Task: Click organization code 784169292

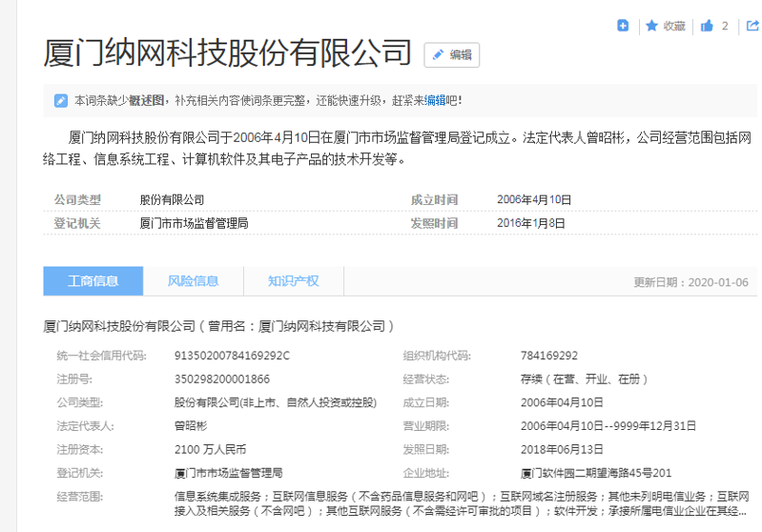Action: (549, 356)
